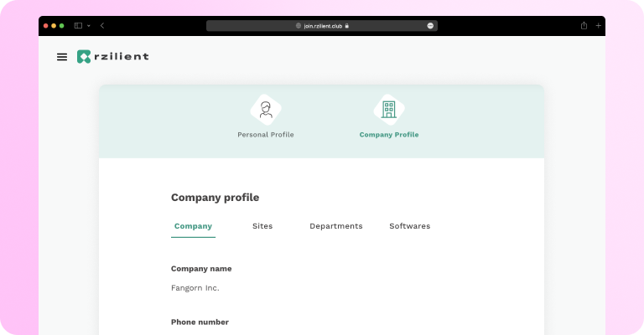Click the Company name label

pyautogui.click(x=201, y=269)
